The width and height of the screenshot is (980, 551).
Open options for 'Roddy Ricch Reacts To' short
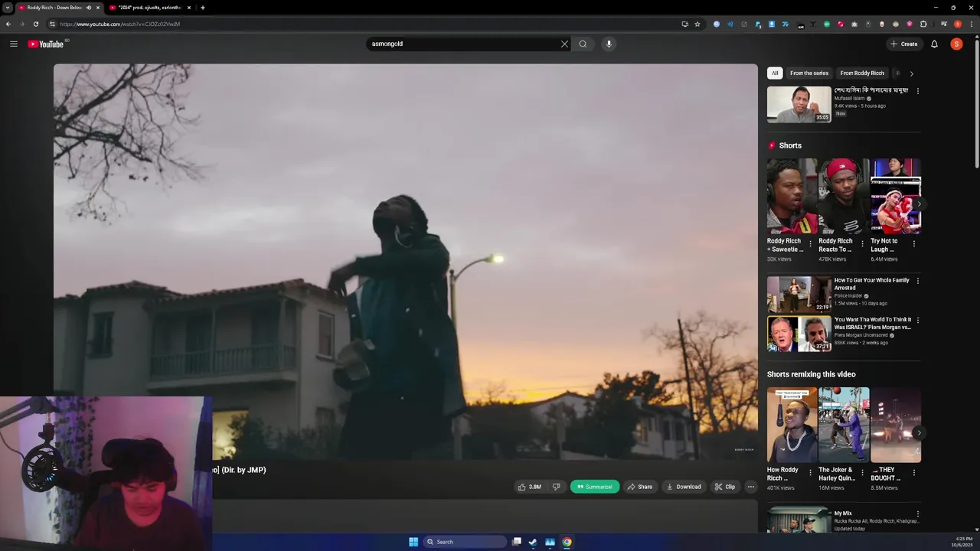pos(862,244)
